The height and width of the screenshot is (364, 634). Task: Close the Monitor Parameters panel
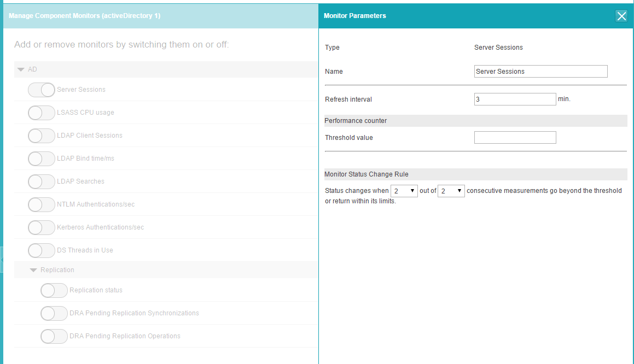tap(621, 16)
